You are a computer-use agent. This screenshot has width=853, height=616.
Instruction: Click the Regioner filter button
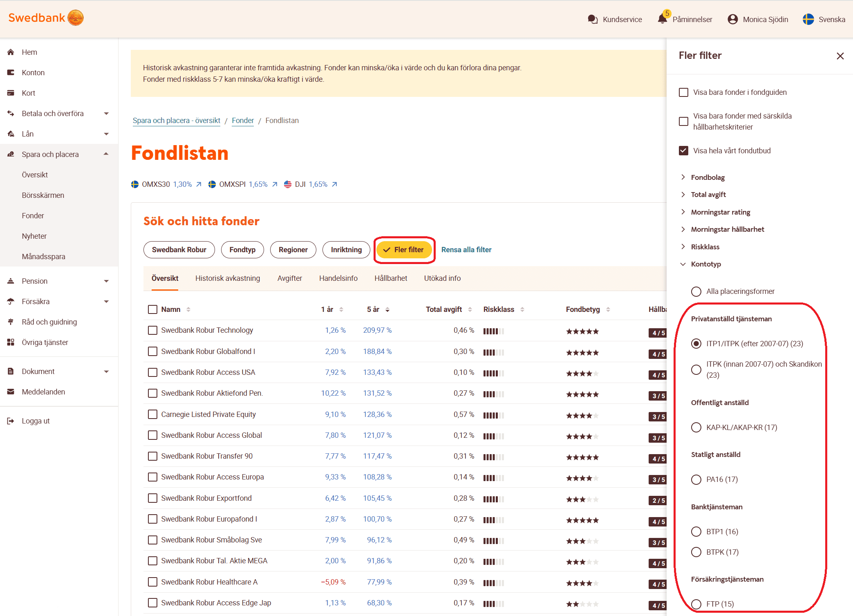[293, 250]
